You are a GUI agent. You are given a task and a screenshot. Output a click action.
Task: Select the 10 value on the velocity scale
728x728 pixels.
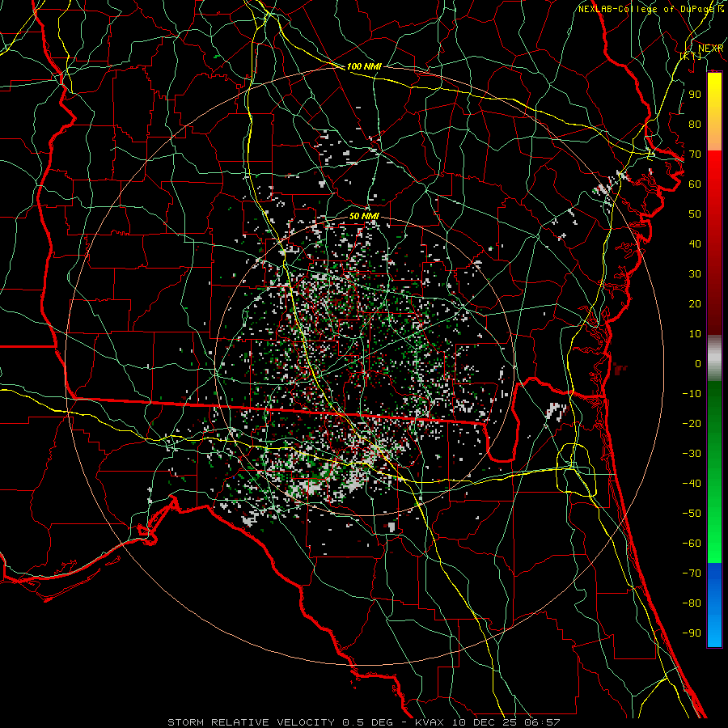[695, 334]
